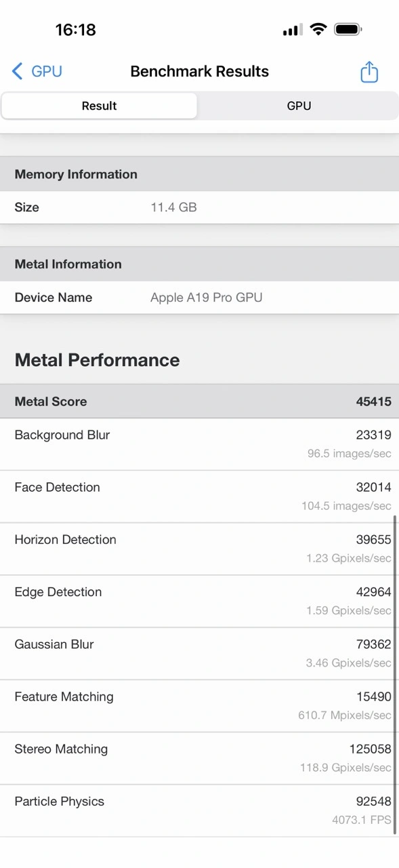Tap the back chevron icon next to GPU
Screen dimensions: 399x868
(x=17, y=71)
